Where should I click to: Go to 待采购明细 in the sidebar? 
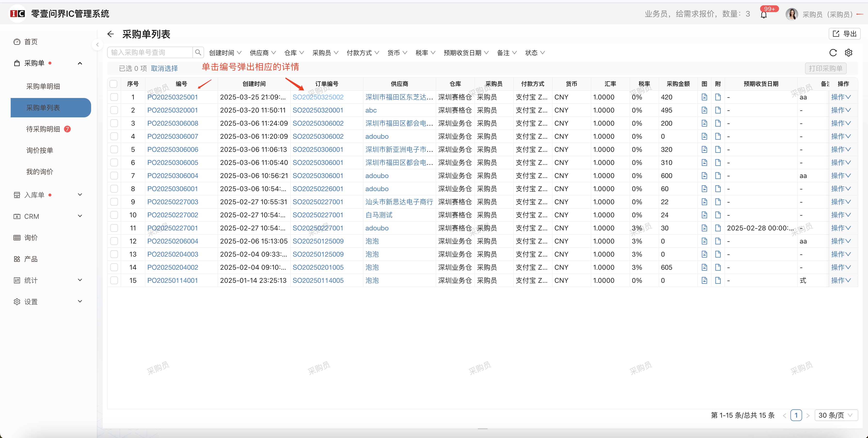point(43,129)
